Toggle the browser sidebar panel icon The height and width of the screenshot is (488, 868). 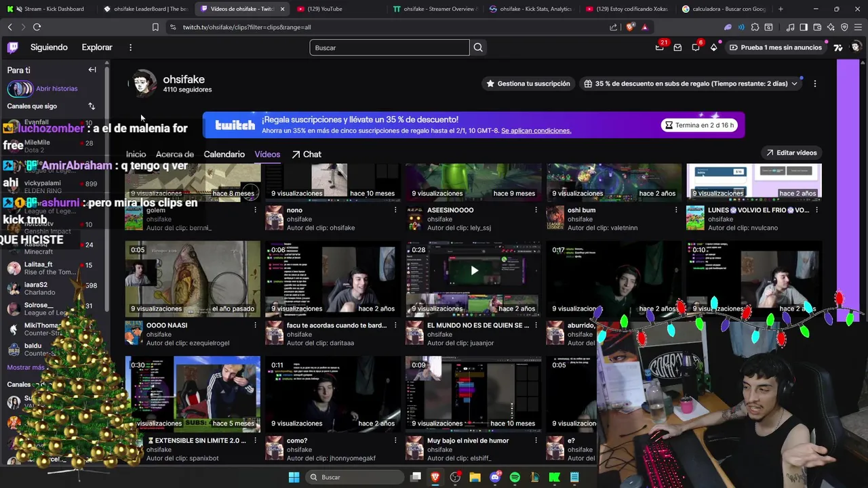pos(804,27)
